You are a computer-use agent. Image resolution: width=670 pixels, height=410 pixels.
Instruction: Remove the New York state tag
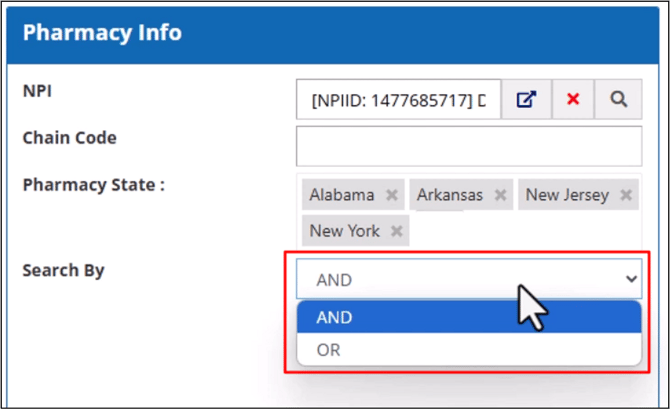tap(397, 231)
